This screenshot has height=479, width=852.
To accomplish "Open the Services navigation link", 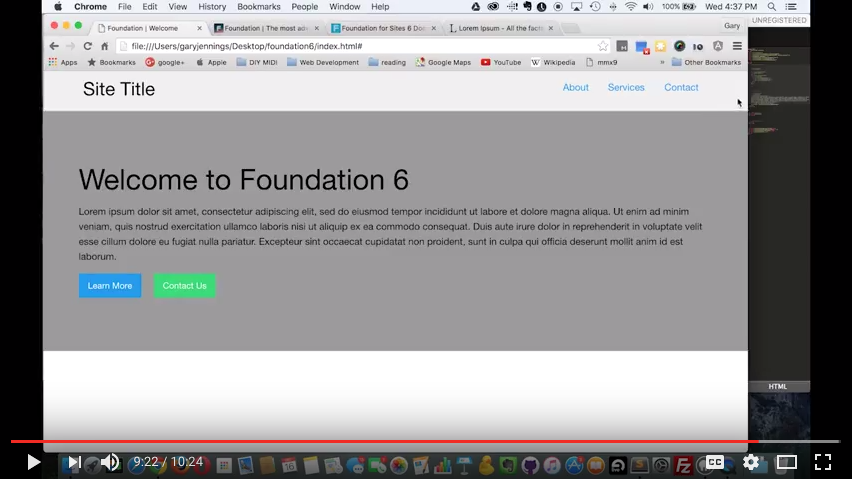I will click(626, 88).
